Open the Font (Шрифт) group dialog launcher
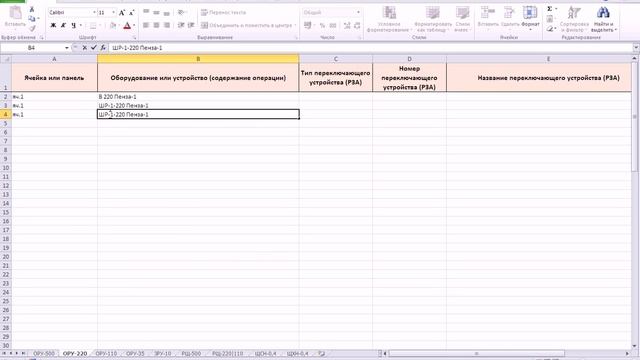Image resolution: width=640 pixels, height=360 pixels. click(x=134, y=38)
